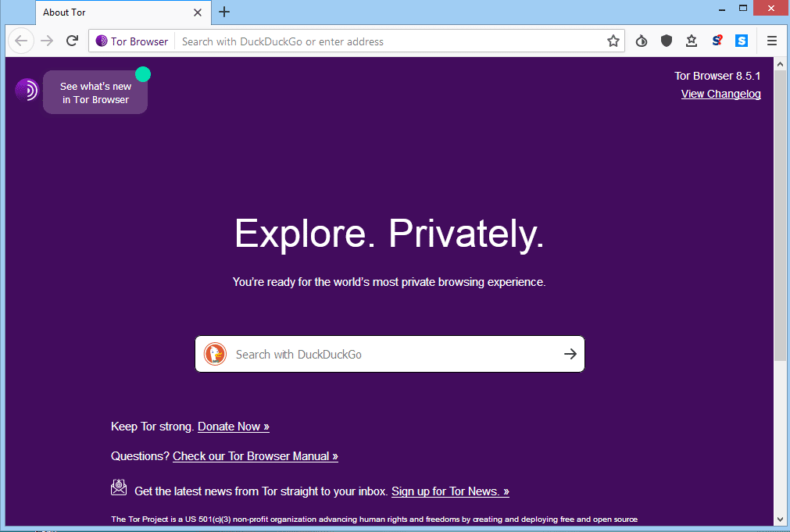
Task: Click Sign up for Tor News link
Action: (450, 491)
